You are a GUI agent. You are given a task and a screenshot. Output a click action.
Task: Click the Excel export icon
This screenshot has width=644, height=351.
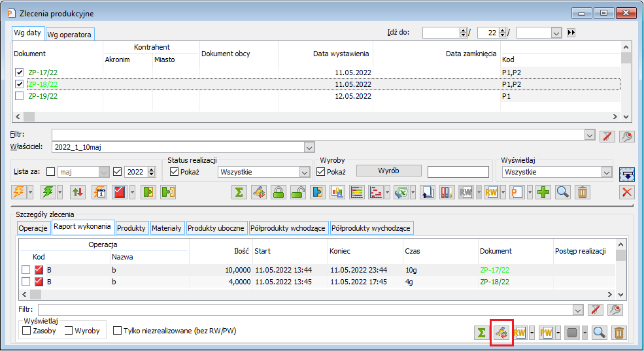click(401, 192)
